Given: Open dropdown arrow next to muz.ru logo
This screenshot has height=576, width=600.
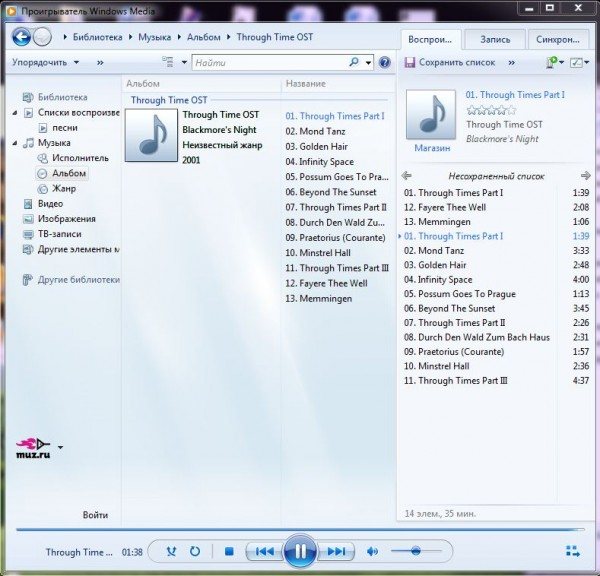Looking at the screenshot, I should (60, 447).
